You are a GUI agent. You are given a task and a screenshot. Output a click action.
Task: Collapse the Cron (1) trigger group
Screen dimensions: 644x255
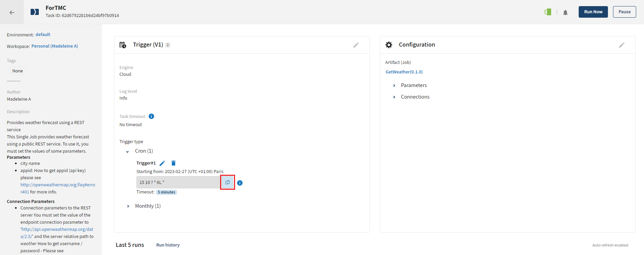tap(128, 151)
